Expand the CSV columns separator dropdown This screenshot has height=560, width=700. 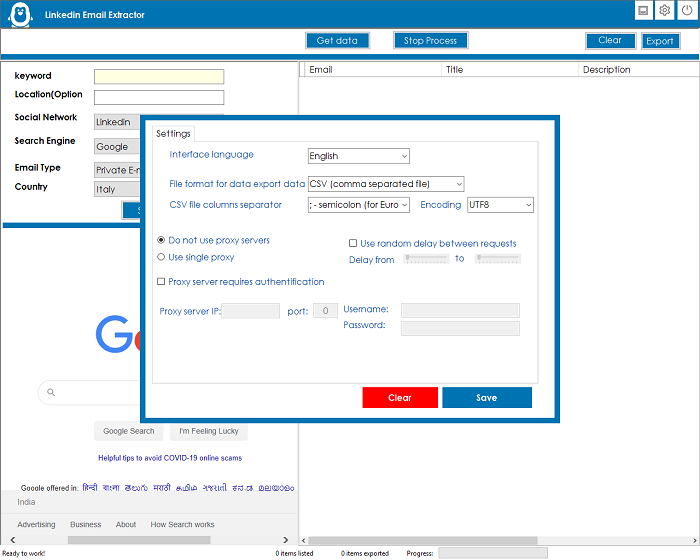tap(358, 205)
